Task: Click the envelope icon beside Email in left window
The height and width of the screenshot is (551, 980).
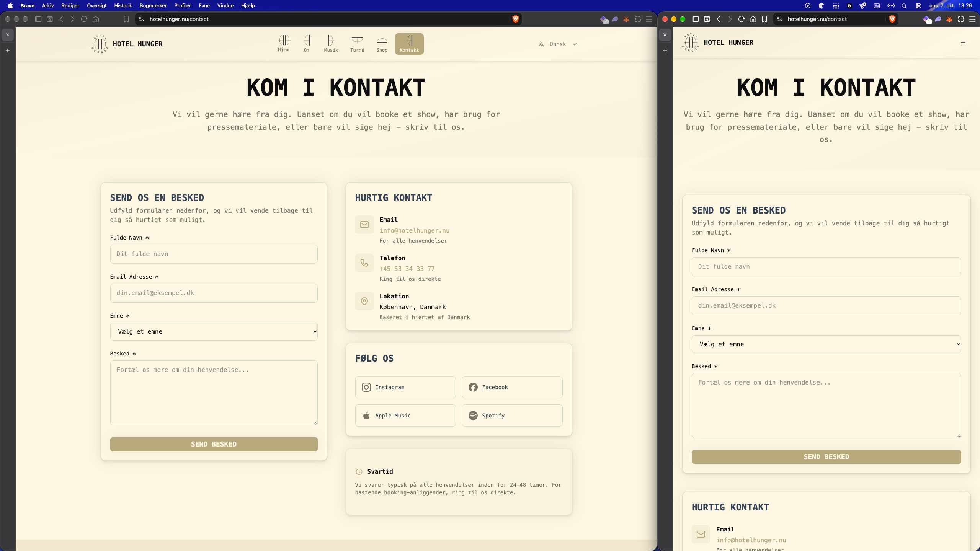Action: coord(364,225)
